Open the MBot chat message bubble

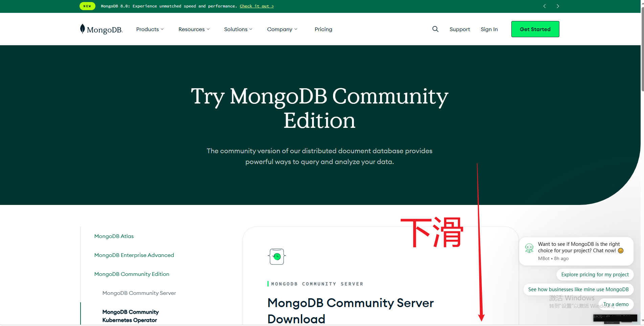coord(576,251)
